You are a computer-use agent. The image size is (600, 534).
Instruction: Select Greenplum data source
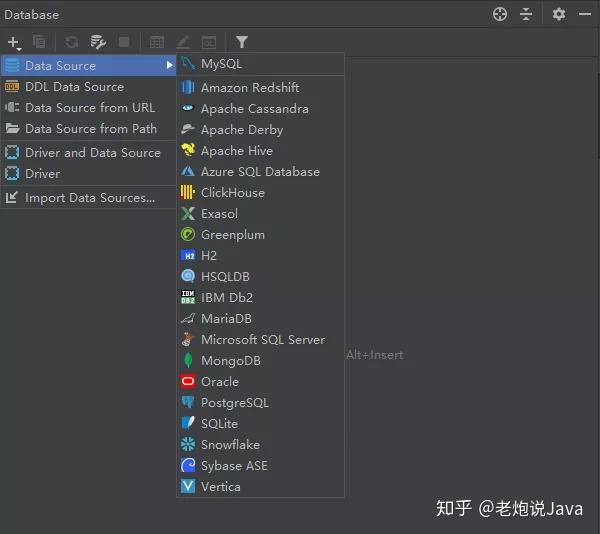click(260, 234)
